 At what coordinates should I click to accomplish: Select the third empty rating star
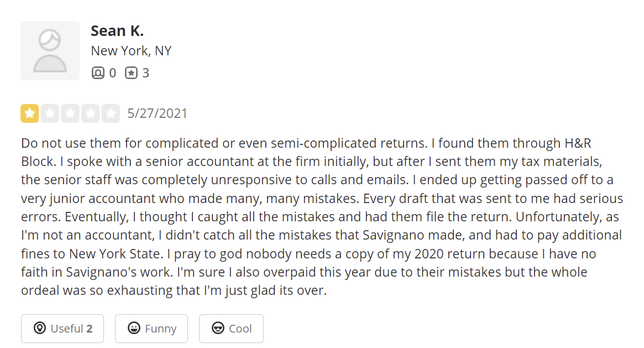pos(70,113)
